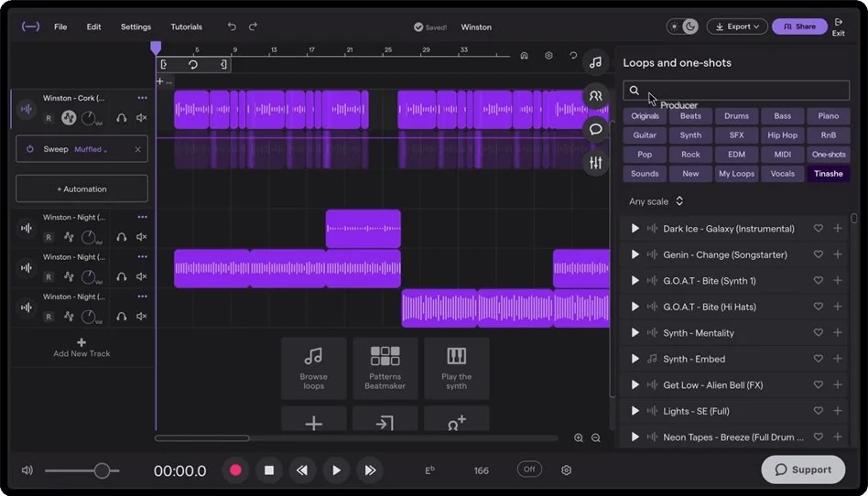Favorite the Synth - Embed loop
The height and width of the screenshot is (496, 868).
[818, 359]
